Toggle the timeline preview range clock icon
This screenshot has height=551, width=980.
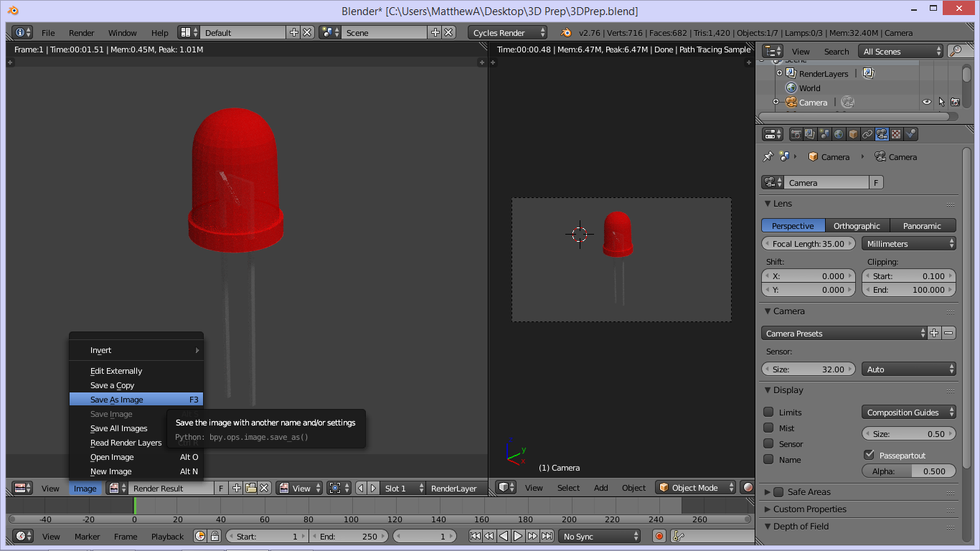[x=200, y=536]
